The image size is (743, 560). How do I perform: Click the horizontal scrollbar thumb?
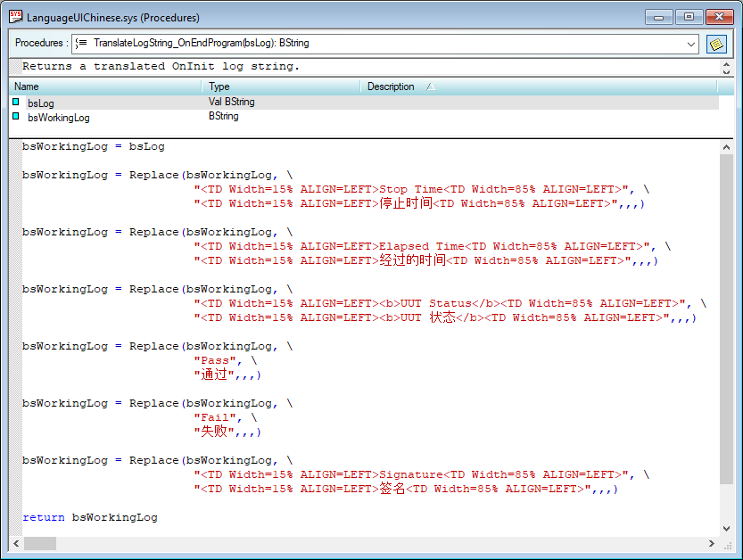coord(40,543)
